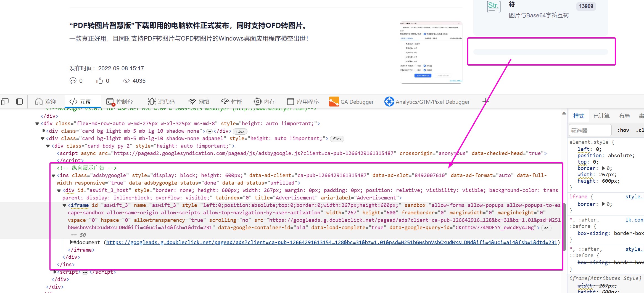Select the adsbygoogle.js script tag line
This screenshot has width=644, height=293.
tap(302, 153)
